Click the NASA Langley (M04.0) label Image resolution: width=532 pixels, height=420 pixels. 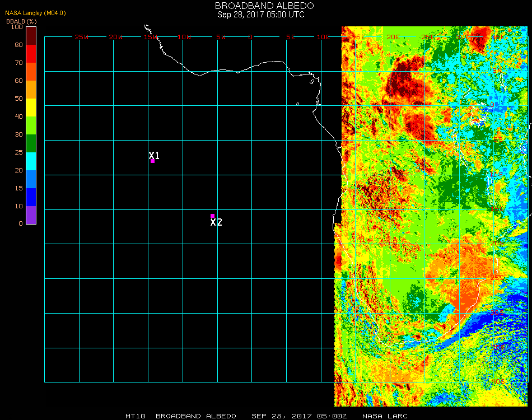[28, 13]
